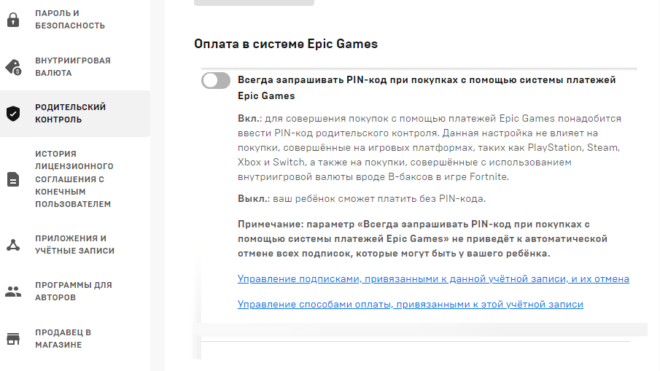Image resolution: width=660 pixels, height=371 pixels.
Task: Open ПРОДАВЕЦ В МАГАЗИНЕ section
Action: (x=63, y=339)
